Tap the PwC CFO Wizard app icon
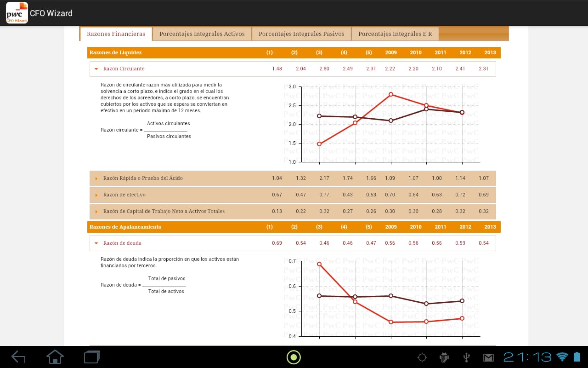The image size is (588, 368). coord(17,13)
